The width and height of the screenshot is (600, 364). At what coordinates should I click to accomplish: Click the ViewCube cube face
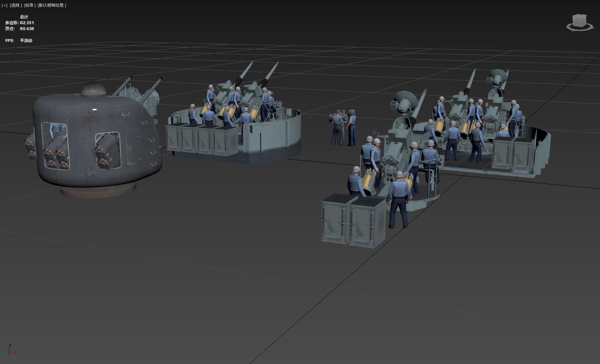click(579, 20)
